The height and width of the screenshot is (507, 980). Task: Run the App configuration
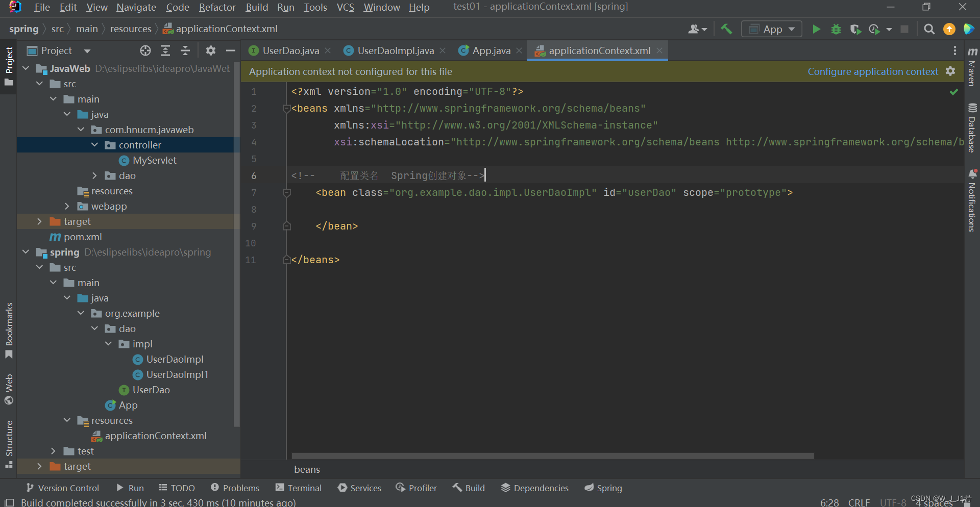pos(816,29)
